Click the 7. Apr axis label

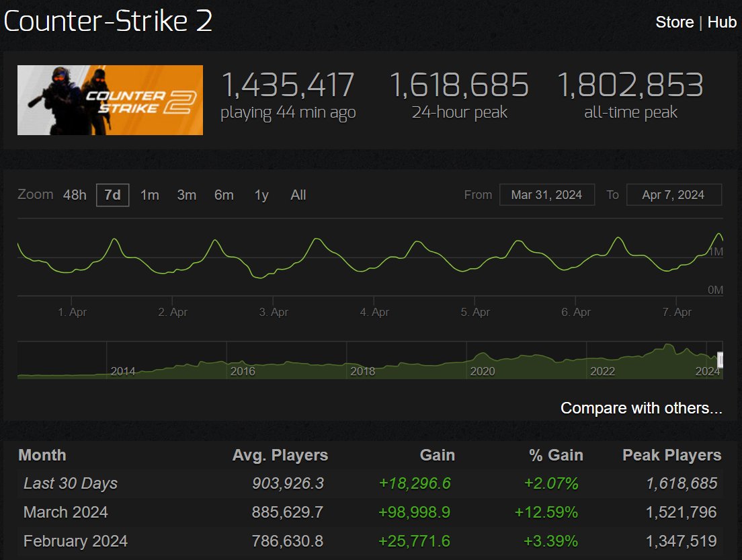(x=677, y=312)
